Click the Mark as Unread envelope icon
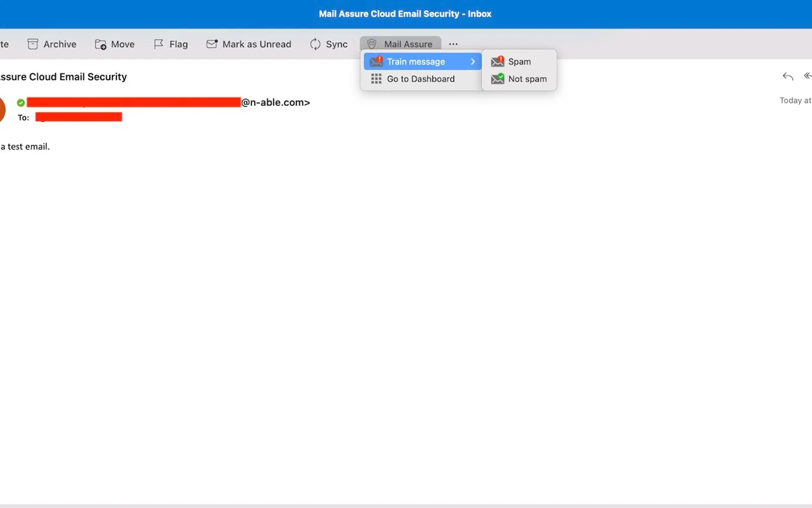 click(212, 44)
